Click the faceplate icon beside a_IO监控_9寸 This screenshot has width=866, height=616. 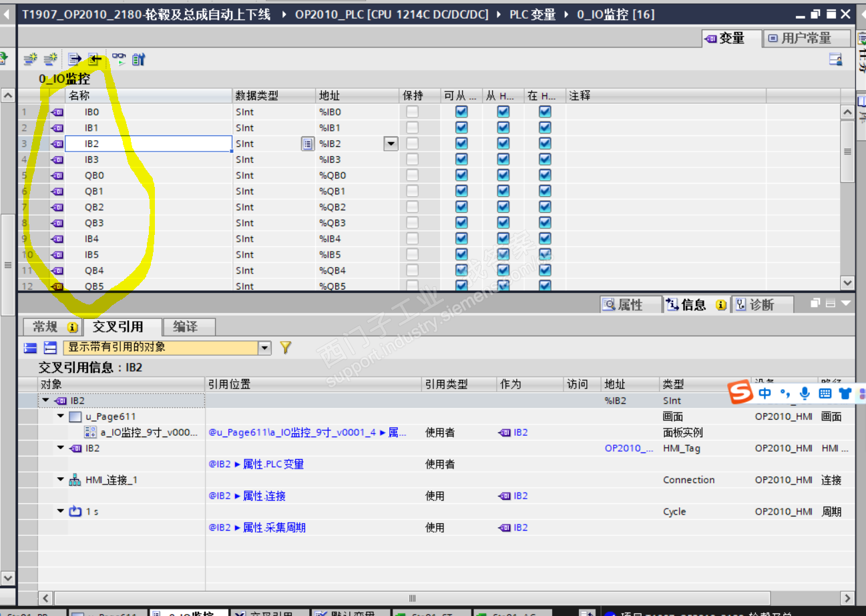(x=91, y=432)
